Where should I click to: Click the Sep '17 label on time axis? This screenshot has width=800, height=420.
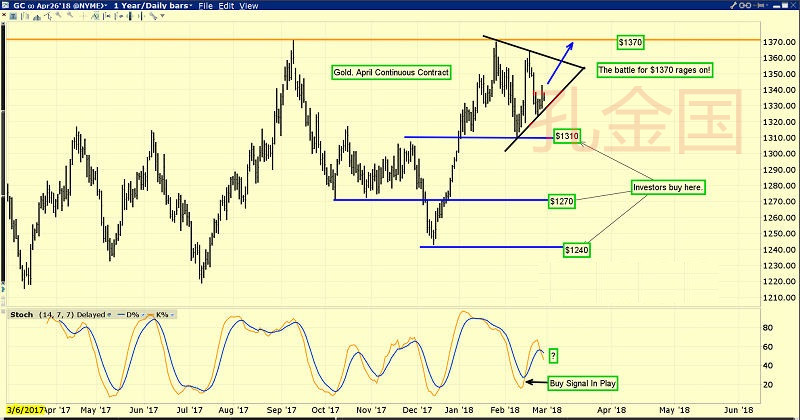click(282, 410)
